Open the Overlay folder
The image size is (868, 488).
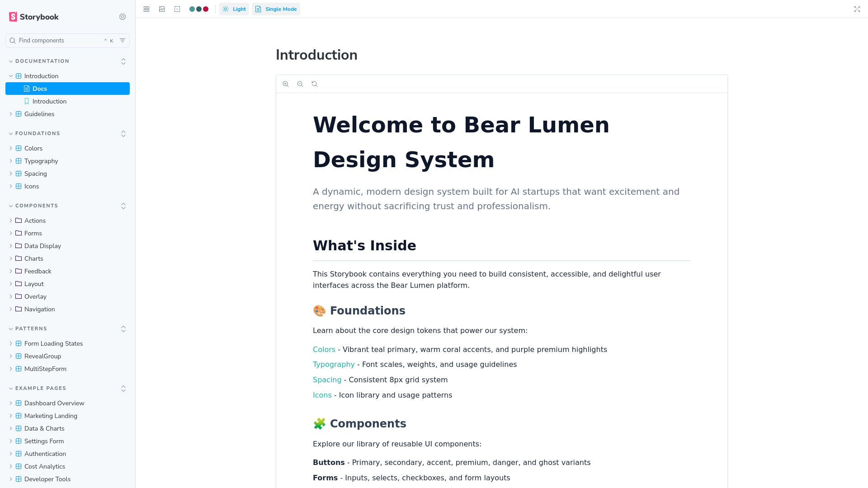(67, 296)
